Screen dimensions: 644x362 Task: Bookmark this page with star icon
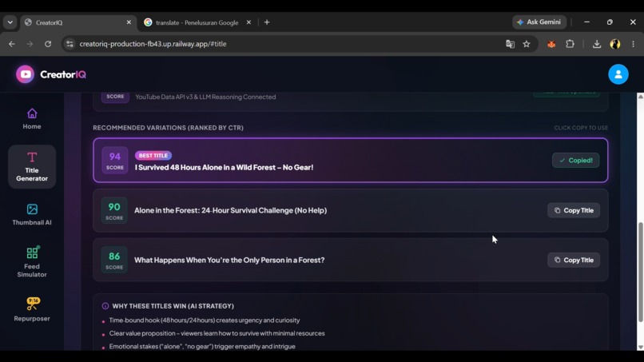pos(527,44)
